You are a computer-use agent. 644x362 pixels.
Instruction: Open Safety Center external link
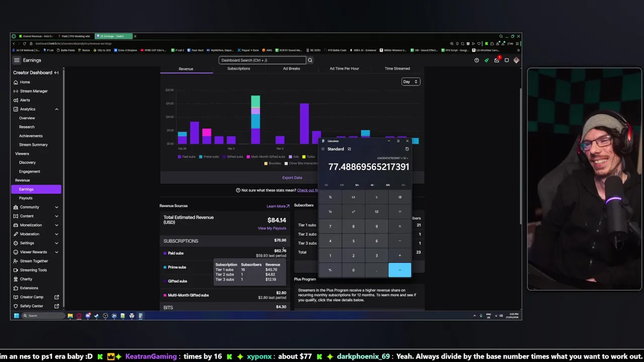click(35, 306)
